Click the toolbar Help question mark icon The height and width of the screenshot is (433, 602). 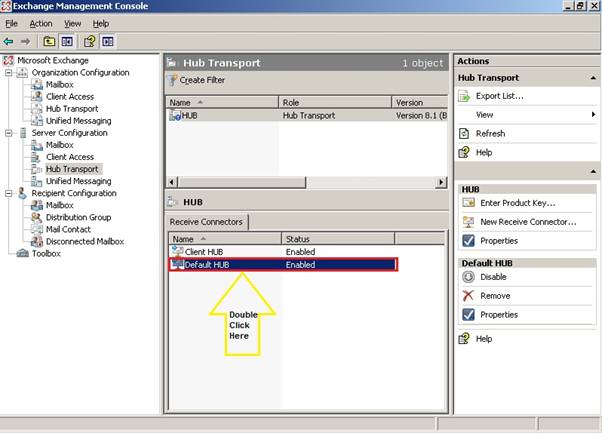point(89,41)
